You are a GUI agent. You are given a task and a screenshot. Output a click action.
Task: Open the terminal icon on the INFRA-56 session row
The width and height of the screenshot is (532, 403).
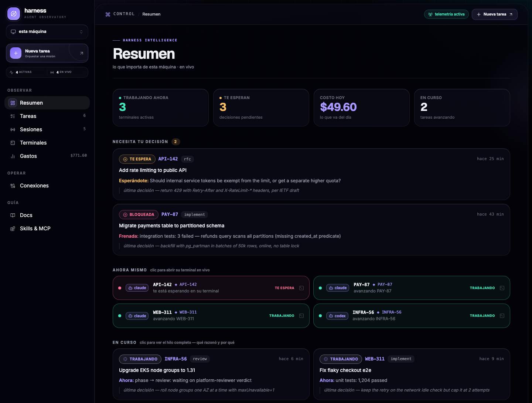click(x=502, y=316)
